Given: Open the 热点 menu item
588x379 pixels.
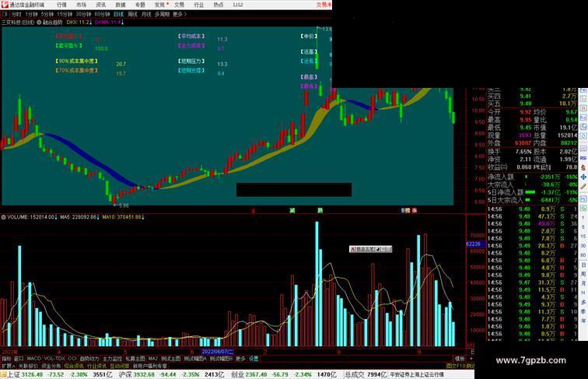Looking at the screenshot, I should (219, 5).
